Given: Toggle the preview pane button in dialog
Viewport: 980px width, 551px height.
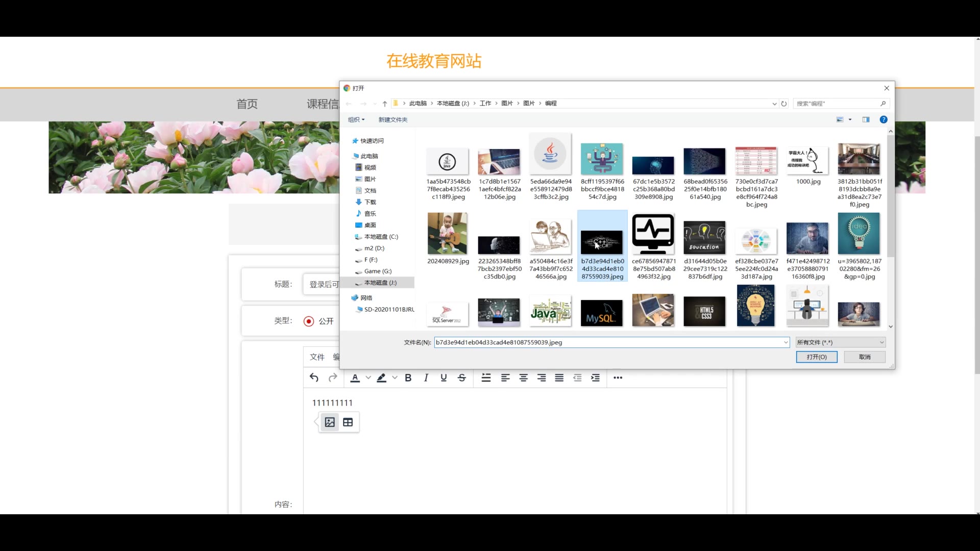Looking at the screenshot, I should (866, 119).
